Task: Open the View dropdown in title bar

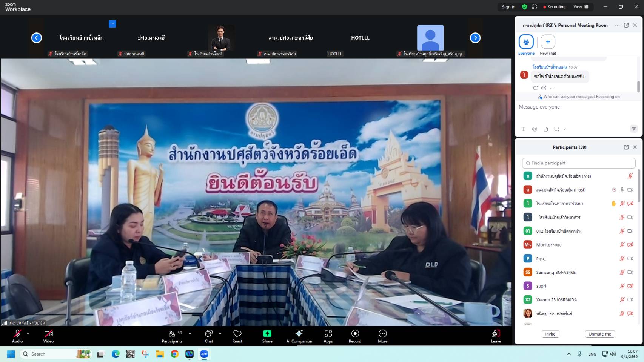Action: click(581, 7)
